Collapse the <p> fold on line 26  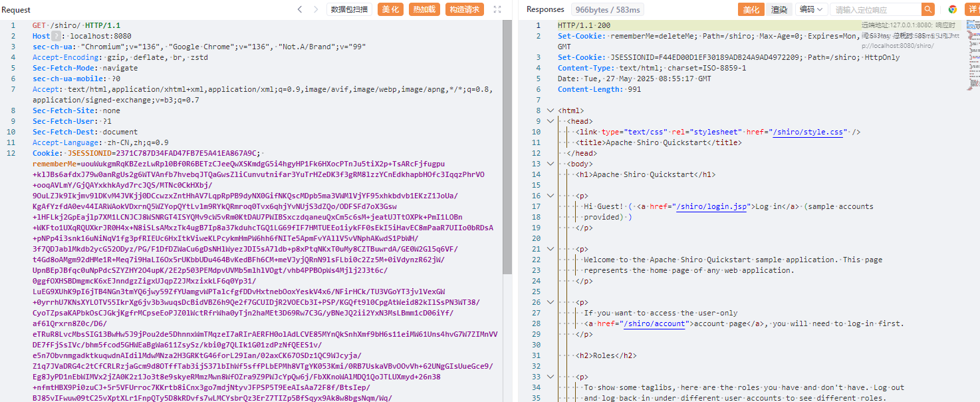[550, 302]
